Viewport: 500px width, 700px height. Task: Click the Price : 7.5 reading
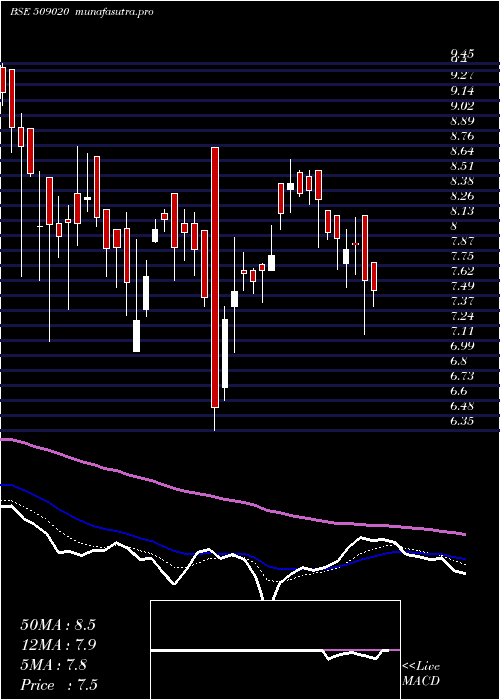pos(59,684)
